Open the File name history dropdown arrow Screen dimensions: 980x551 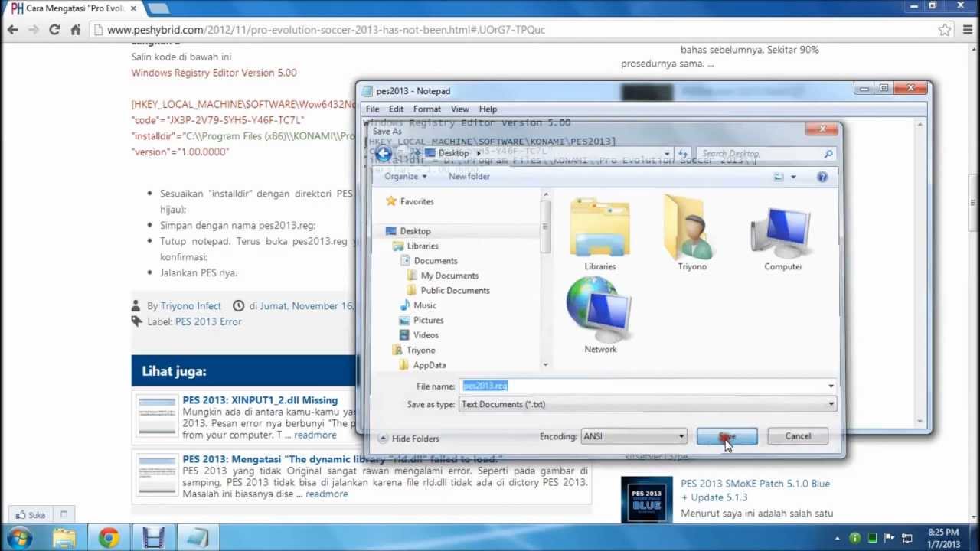click(831, 386)
